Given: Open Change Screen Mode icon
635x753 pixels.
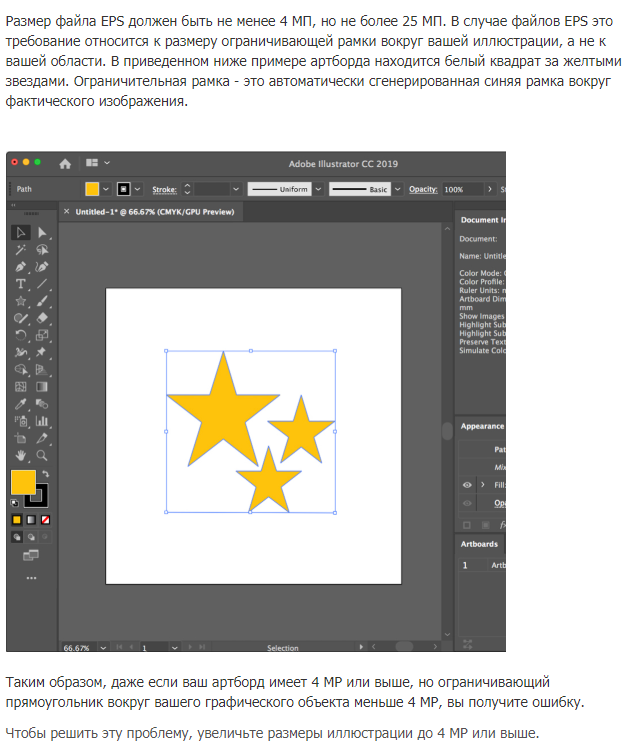Looking at the screenshot, I should point(31,556).
